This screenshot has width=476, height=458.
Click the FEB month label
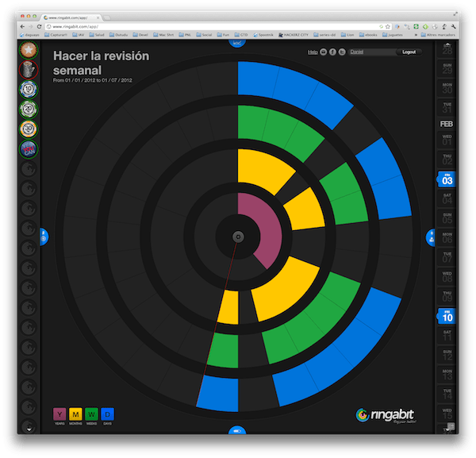pyautogui.click(x=446, y=124)
